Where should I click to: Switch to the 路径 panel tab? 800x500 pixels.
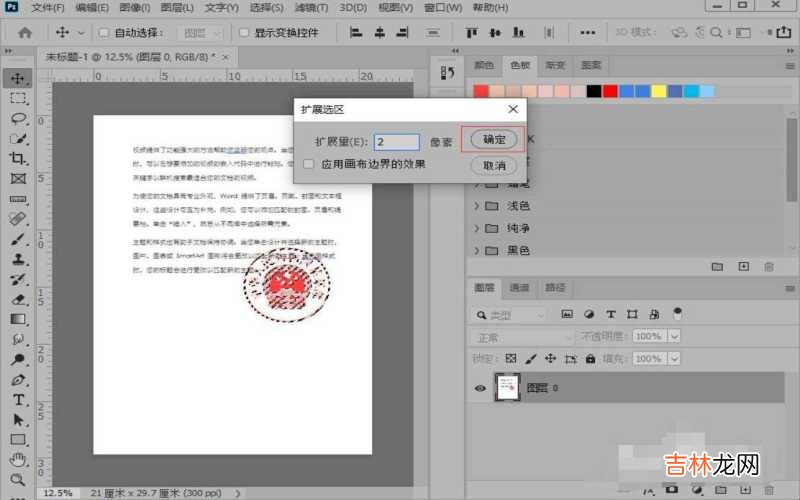(x=555, y=287)
